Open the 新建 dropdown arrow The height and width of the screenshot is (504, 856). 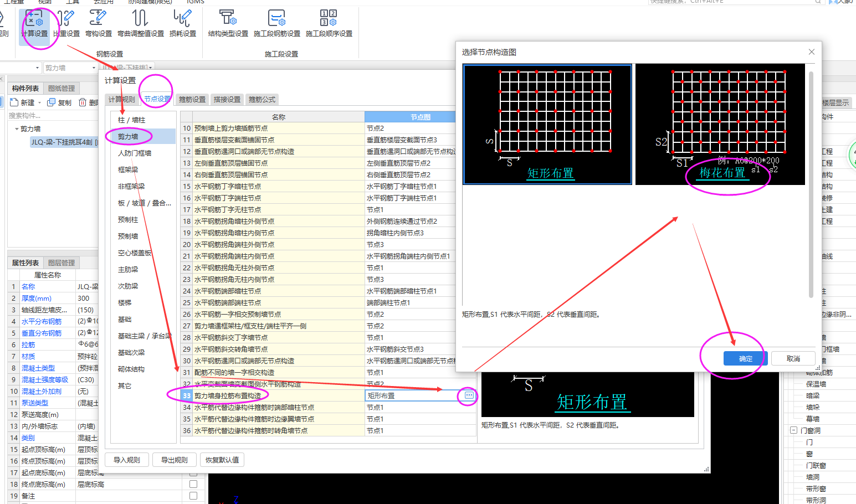[x=40, y=103]
